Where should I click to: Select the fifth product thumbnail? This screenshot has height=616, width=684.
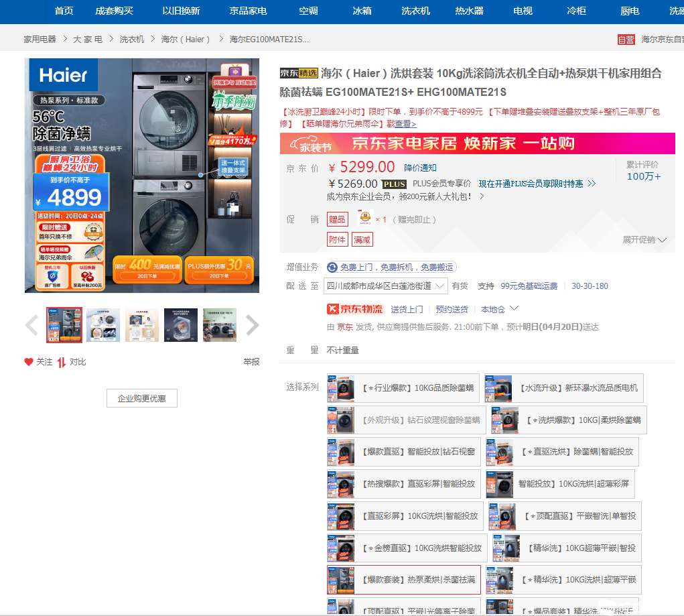220,325
